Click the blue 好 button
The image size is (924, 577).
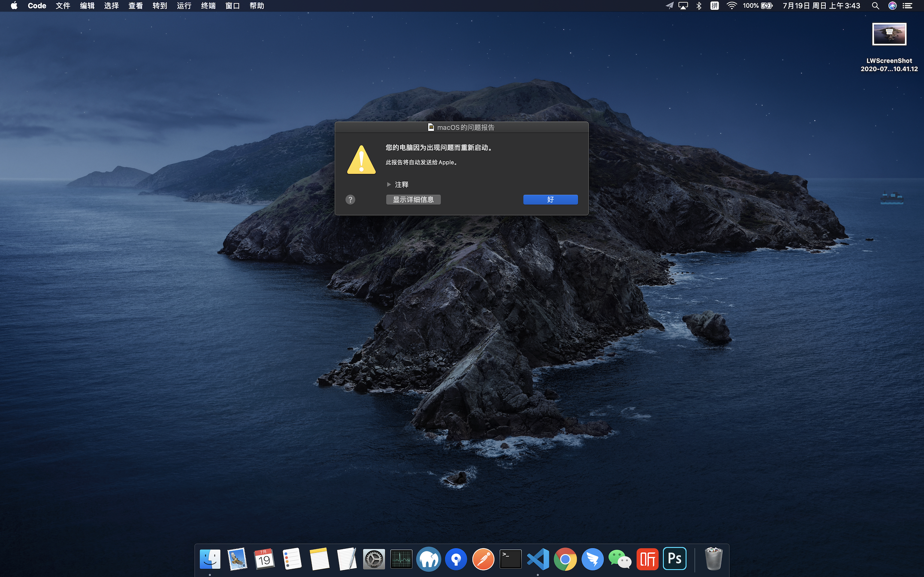[x=550, y=199]
